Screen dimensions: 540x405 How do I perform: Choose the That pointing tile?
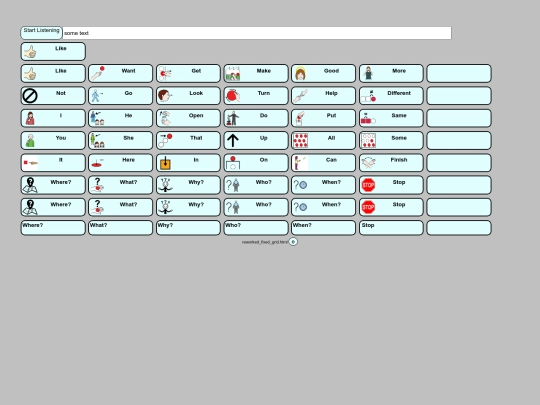188,141
